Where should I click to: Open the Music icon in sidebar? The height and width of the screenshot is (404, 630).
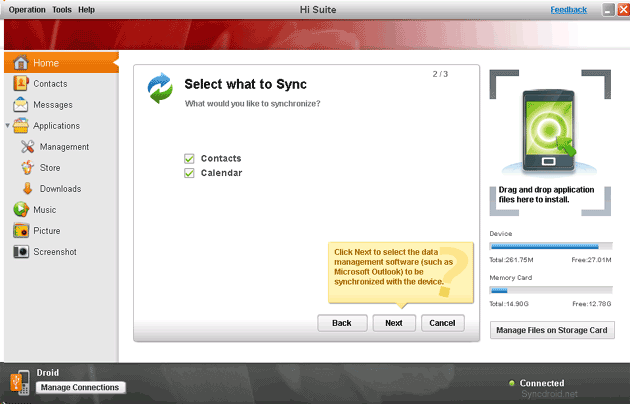point(21,210)
